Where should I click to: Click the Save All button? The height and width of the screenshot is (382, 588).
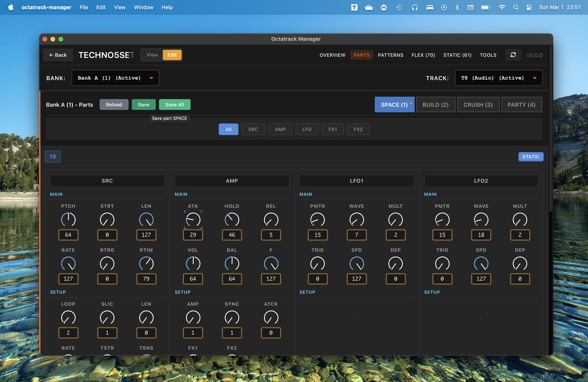pos(175,104)
